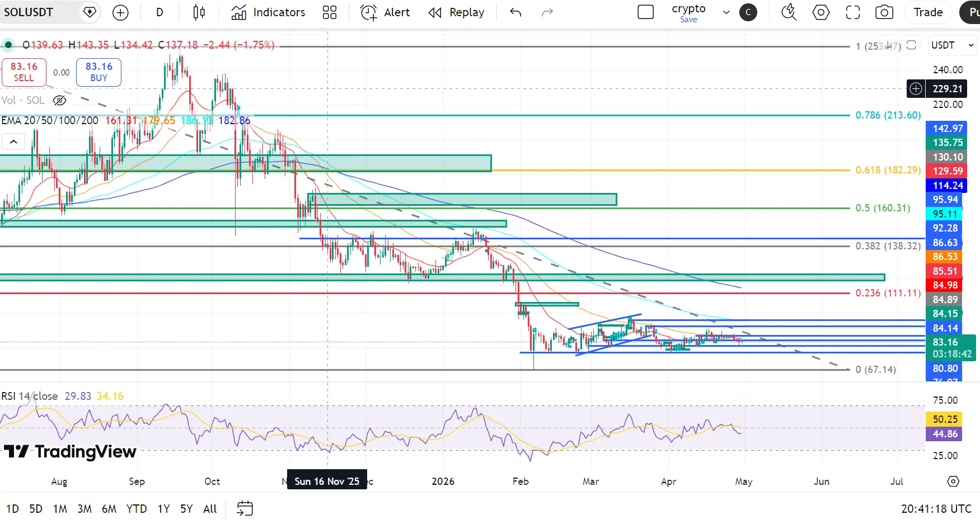Open the USDT currency dropdown

(x=953, y=45)
